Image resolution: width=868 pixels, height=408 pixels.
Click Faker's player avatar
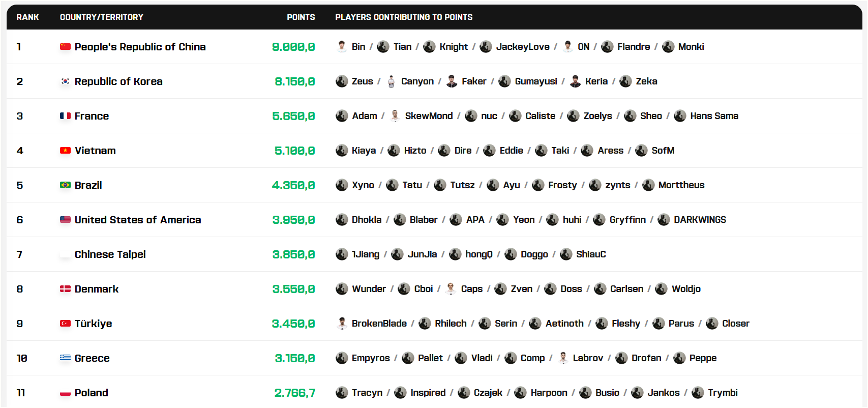tap(452, 81)
